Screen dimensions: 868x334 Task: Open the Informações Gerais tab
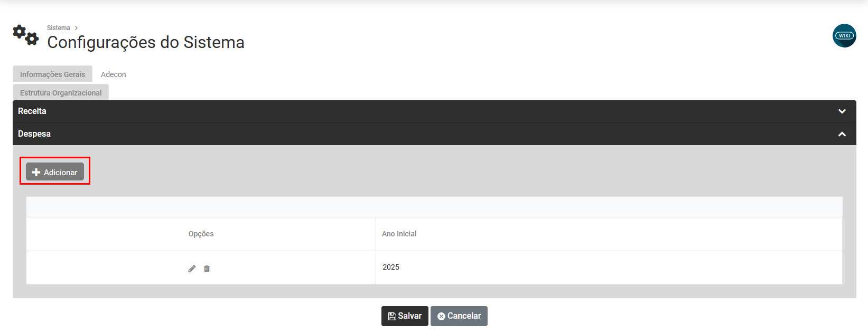(52, 74)
